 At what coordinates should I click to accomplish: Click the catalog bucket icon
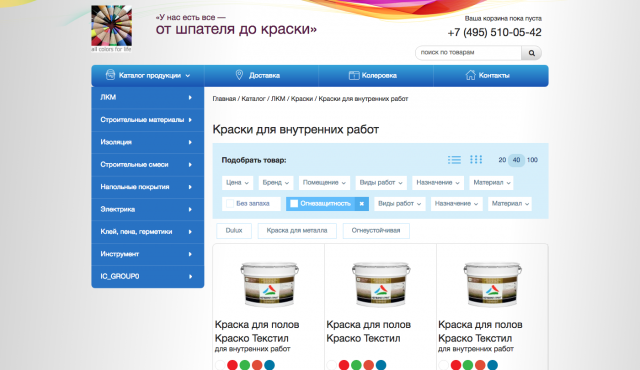pos(110,75)
